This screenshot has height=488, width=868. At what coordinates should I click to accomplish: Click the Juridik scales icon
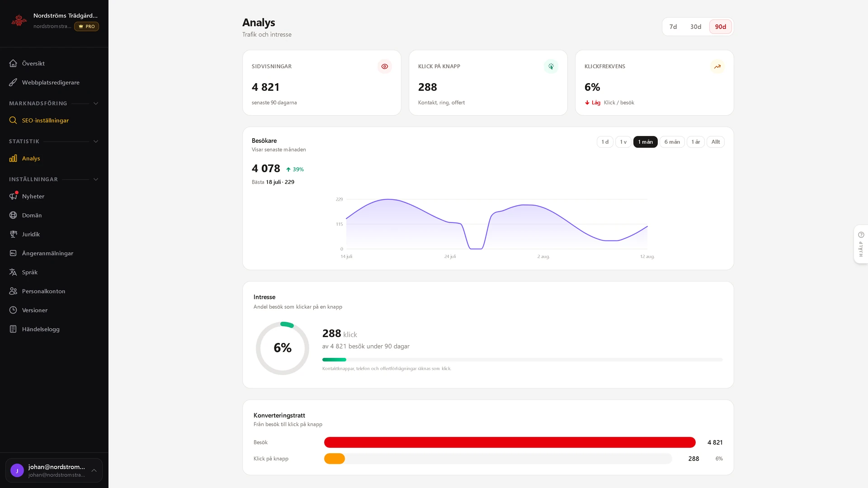pyautogui.click(x=13, y=234)
